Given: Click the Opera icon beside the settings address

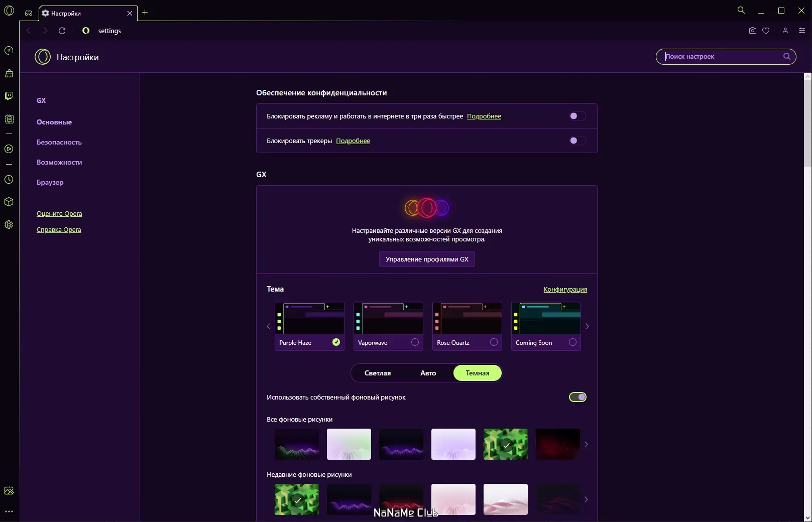Looking at the screenshot, I should (x=86, y=31).
